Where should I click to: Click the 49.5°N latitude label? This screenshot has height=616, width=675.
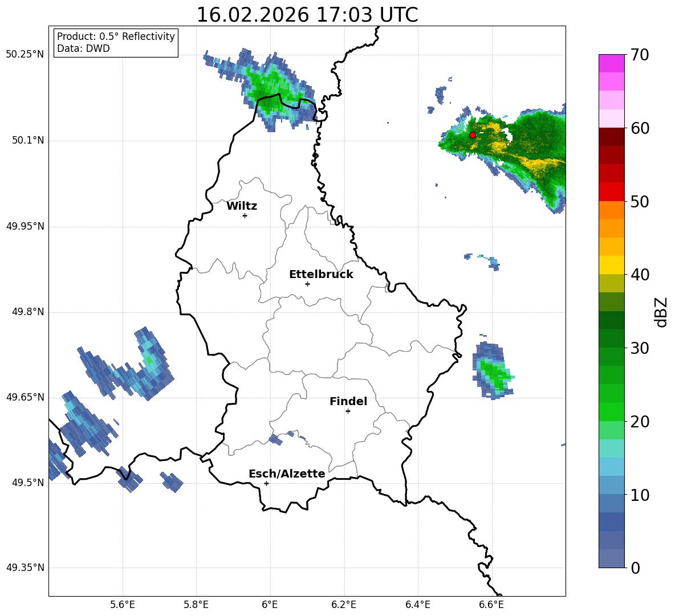(28, 483)
